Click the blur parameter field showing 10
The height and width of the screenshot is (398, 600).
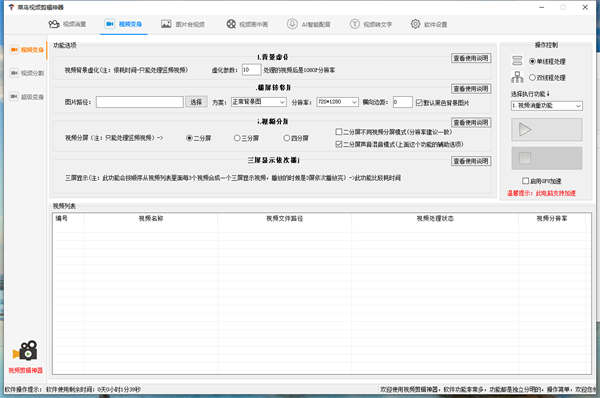(x=251, y=70)
